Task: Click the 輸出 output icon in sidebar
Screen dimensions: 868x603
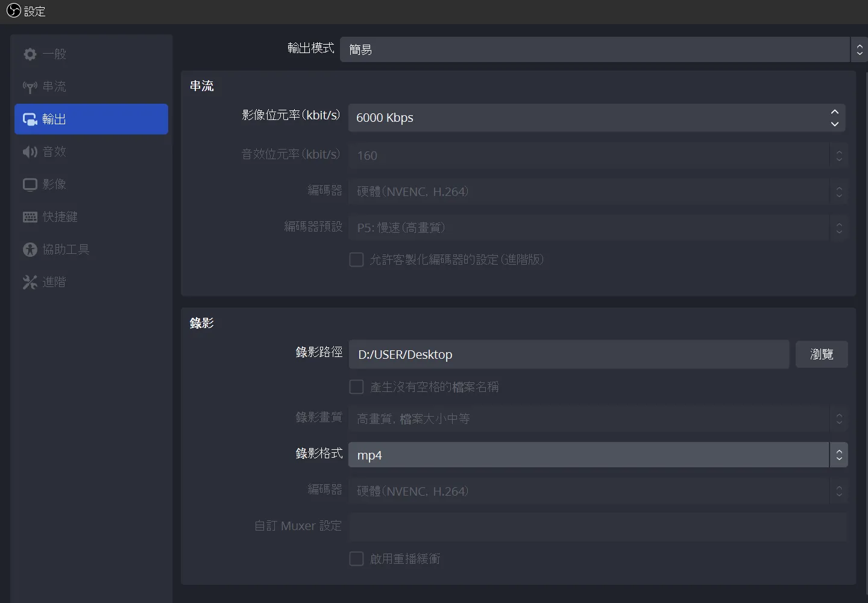Action: pos(30,119)
